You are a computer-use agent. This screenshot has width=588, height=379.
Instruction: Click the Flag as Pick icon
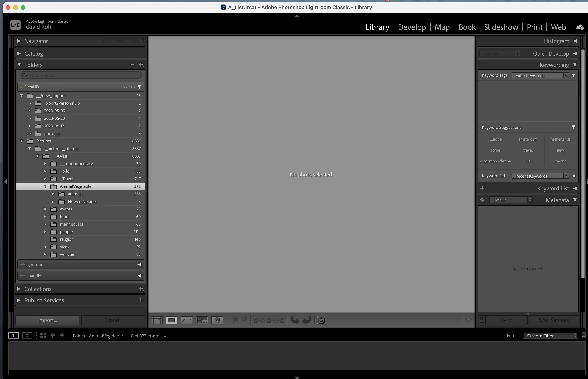coord(235,320)
